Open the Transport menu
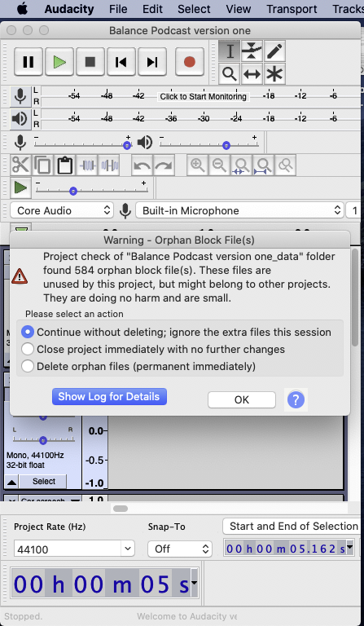364x626 pixels. 292,9
